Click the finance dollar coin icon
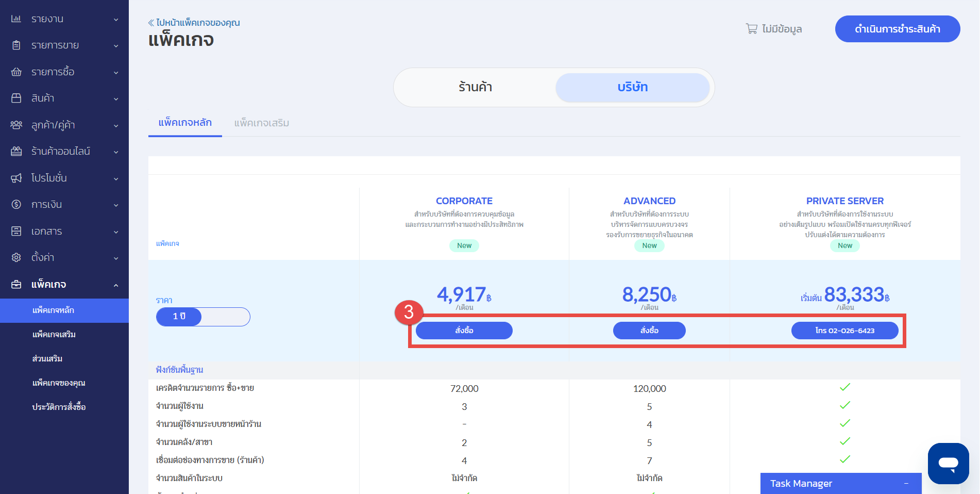Image resolution: width=980 pixels, height=494 pixels. coord(16,204)
